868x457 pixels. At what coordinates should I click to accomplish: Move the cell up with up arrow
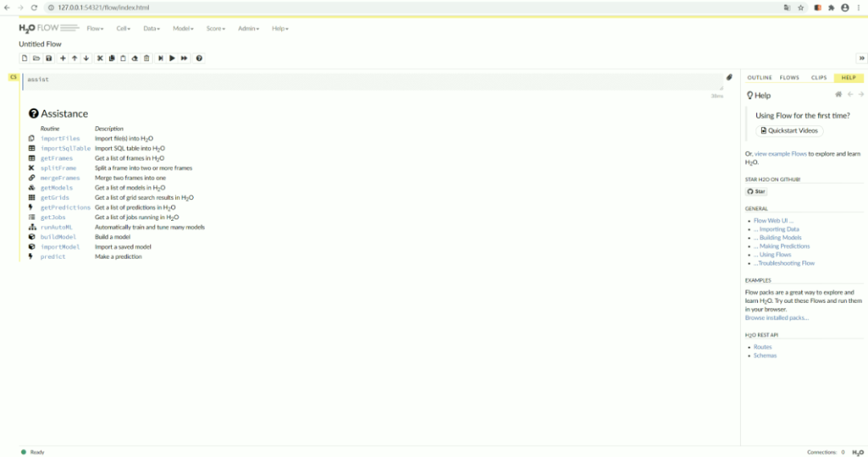point(74,58)
